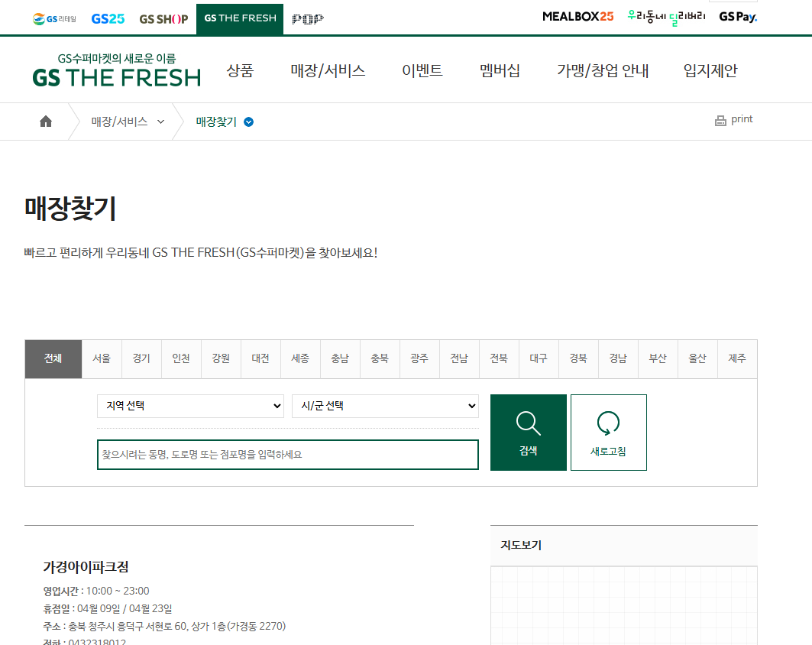Focus the store name search field
This screenshot has width=812, height=645.
288,455
